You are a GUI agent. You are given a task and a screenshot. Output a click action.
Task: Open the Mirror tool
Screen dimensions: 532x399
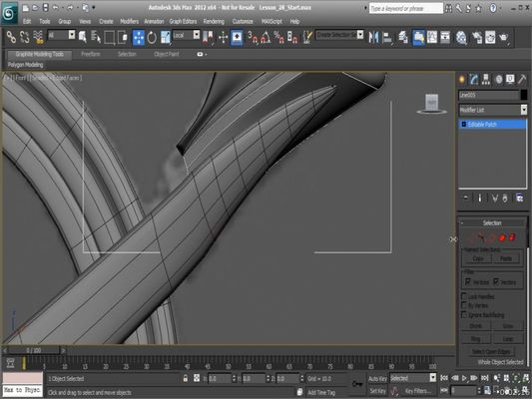click(373, 37)
